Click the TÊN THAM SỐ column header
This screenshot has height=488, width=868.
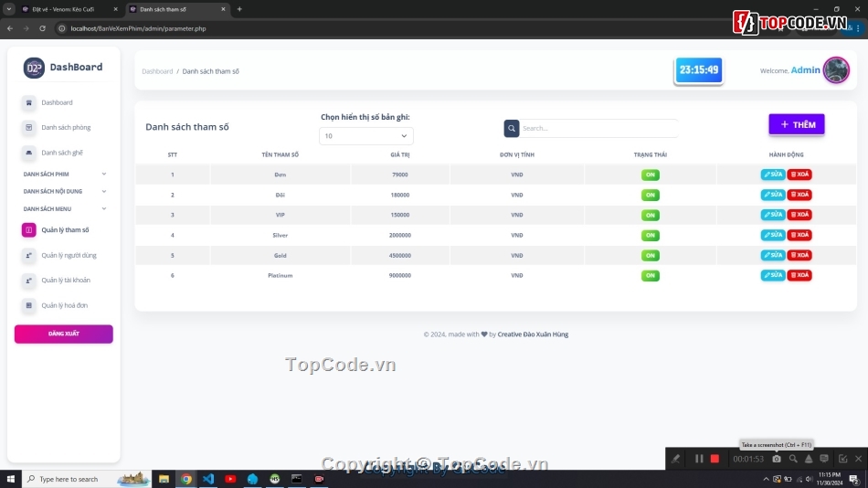(281, 155)
